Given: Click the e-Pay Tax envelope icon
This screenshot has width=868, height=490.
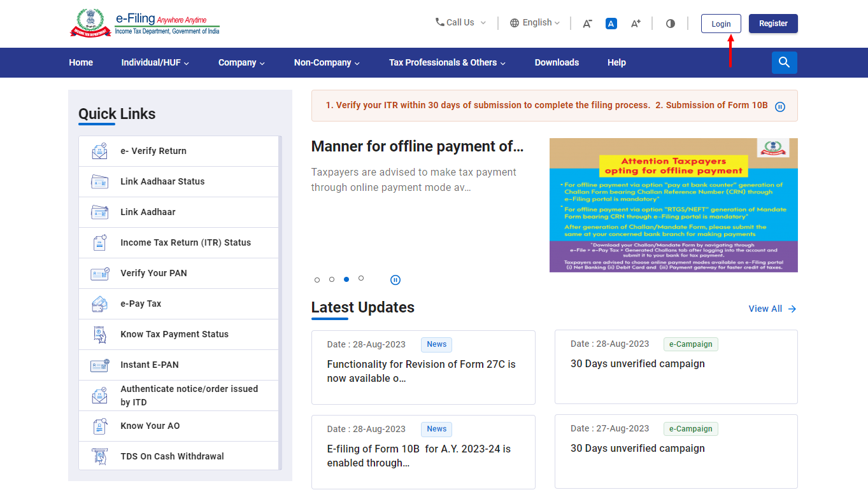Looking at the screenshot, I should [99, 304].
